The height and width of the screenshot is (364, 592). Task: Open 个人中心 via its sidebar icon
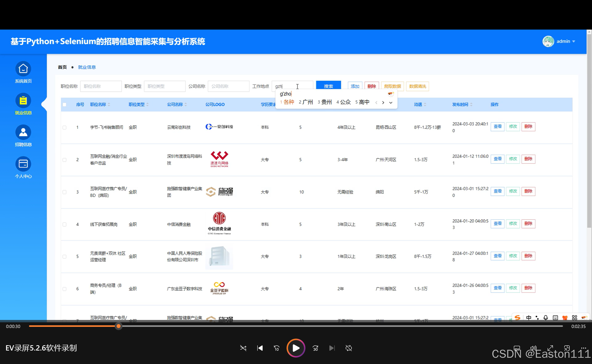point(23,163)
